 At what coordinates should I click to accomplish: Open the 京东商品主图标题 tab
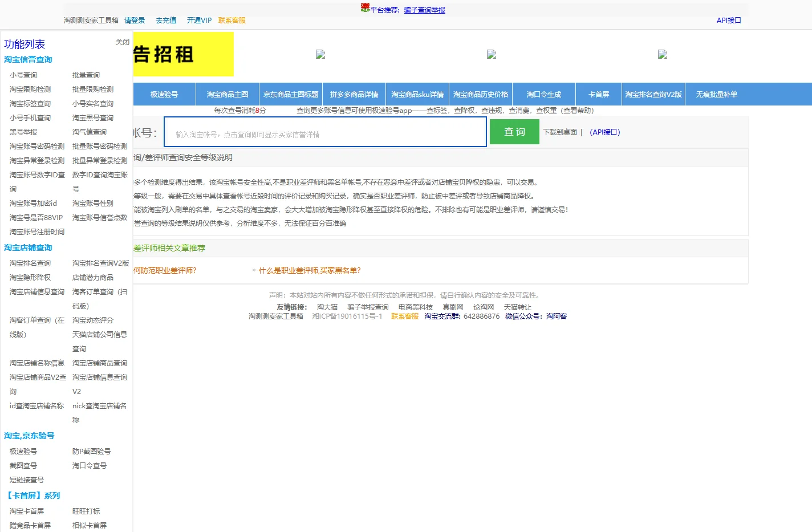point(291,95)
